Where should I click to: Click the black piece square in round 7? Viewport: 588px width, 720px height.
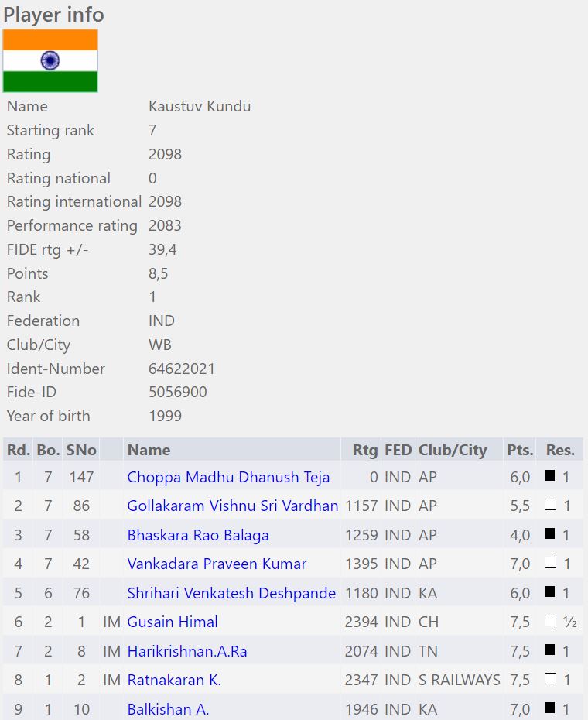(x=550, y=650)
